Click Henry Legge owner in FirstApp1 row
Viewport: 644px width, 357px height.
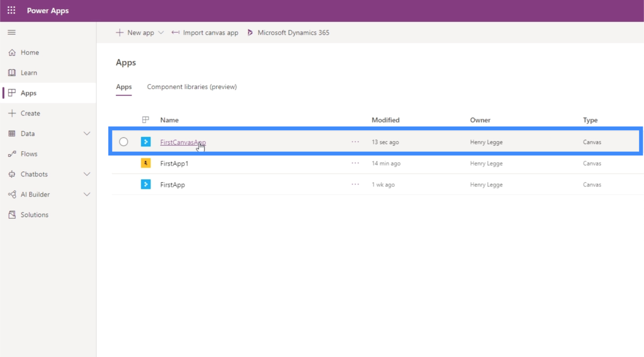pos(486,164)
